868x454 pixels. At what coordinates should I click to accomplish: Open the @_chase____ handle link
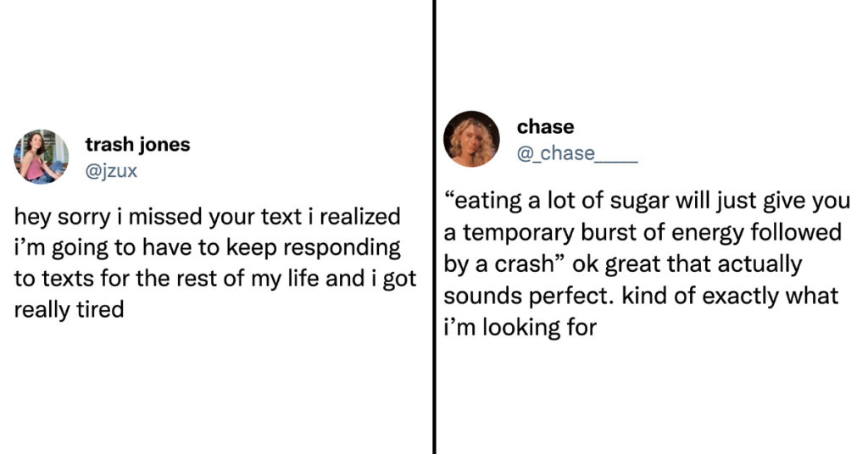click(576, 153)
